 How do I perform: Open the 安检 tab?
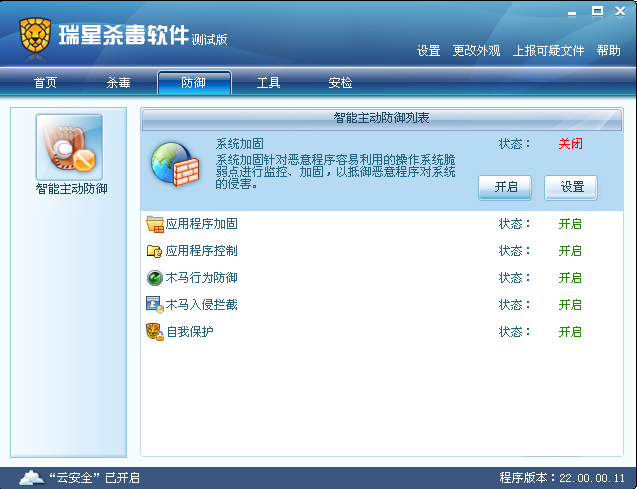pos(340,83)
